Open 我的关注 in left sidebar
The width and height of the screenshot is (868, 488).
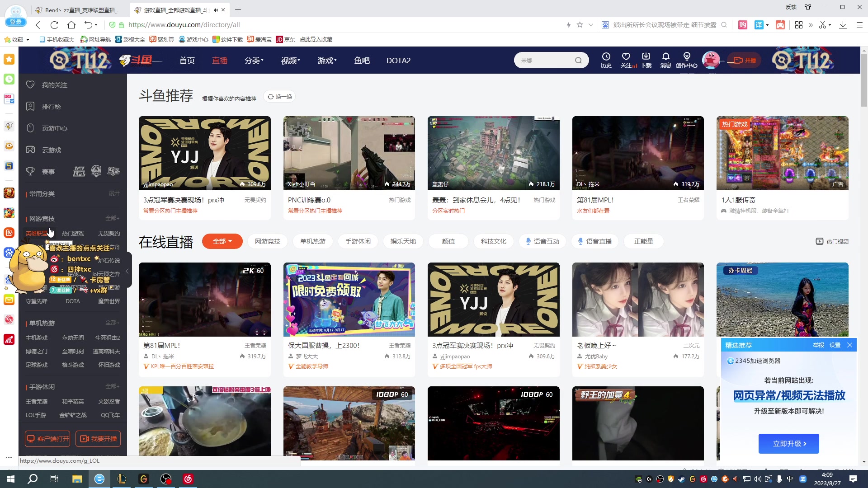tap(54, 85)
